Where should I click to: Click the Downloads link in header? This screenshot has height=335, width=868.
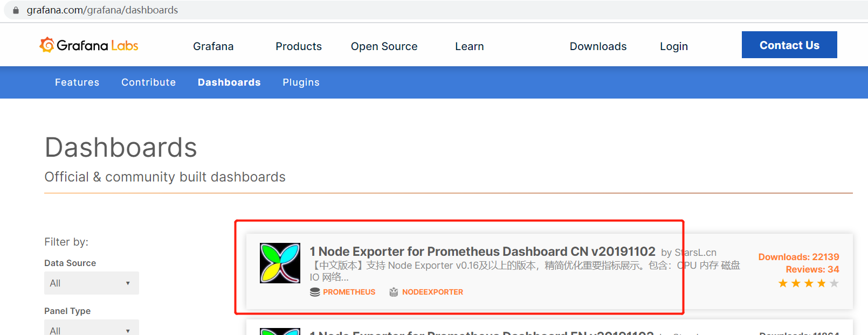[x=598, y=46]
